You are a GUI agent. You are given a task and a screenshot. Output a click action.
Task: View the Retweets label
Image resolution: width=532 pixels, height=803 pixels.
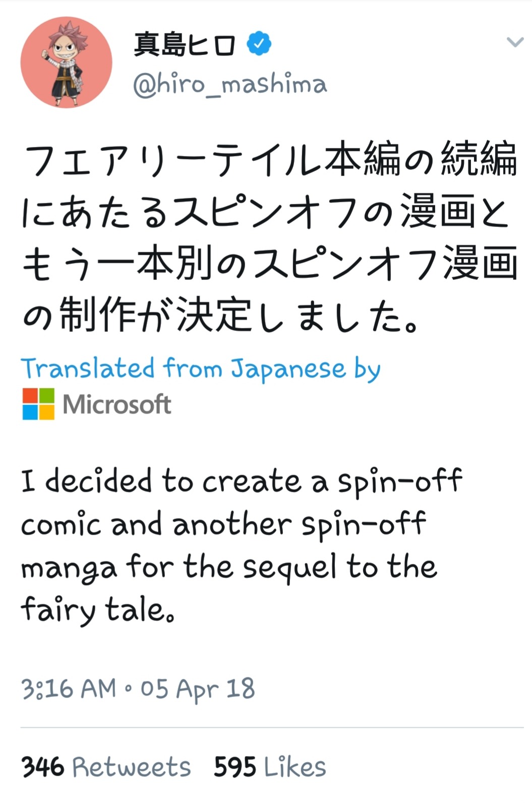click(132, 767)
